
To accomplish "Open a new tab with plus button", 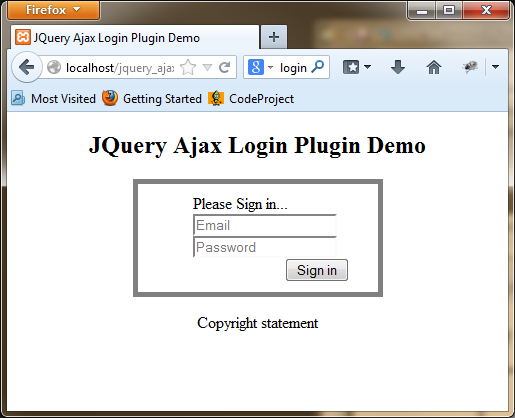I will pos(274,37).
